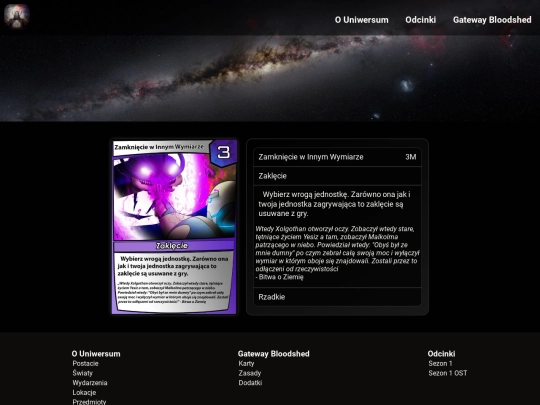Click the '- Bitwa o Ziemię' flavor source

click(280, 277)
